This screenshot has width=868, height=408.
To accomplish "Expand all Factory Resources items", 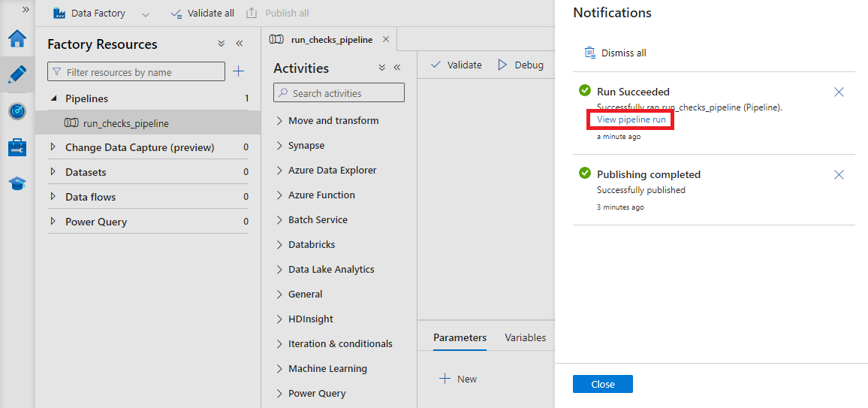I will click(x=222, y=44).
